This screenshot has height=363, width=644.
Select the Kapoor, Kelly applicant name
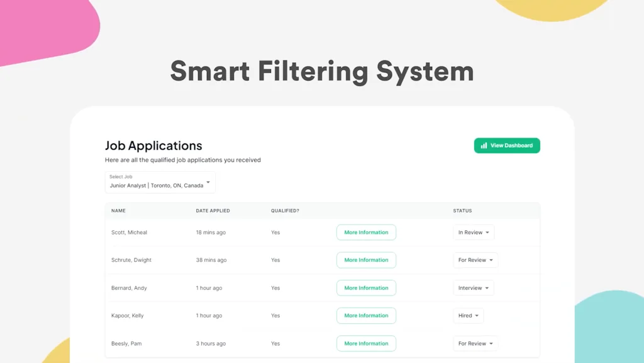coord(127,316)
